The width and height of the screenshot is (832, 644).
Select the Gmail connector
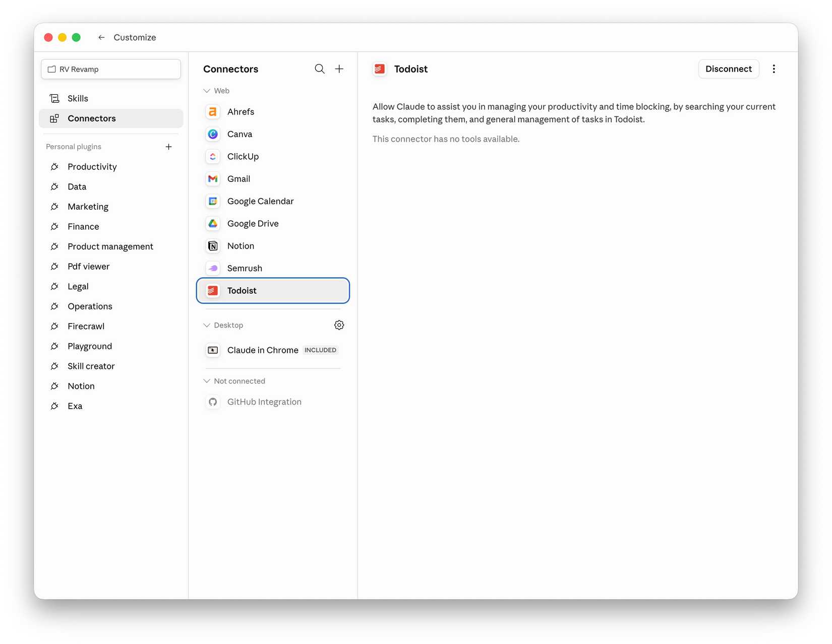click(273, 179)
